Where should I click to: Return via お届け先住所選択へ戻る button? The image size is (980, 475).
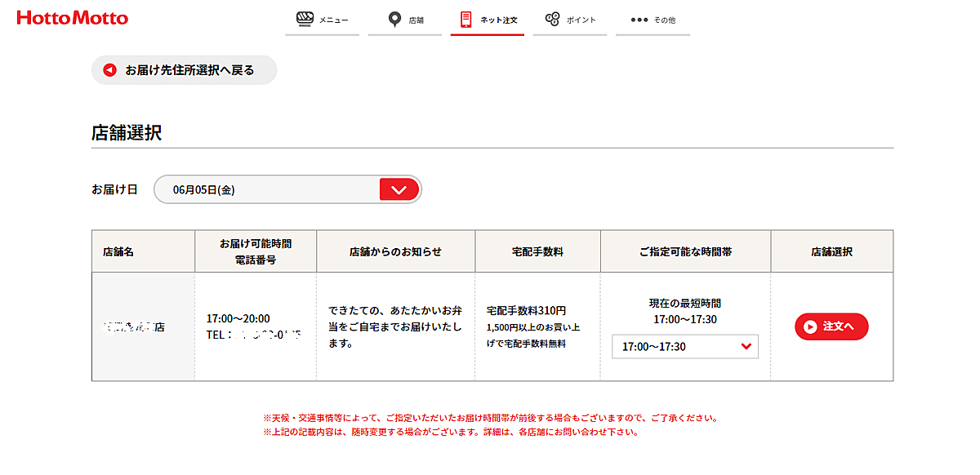tap(185, 70)
